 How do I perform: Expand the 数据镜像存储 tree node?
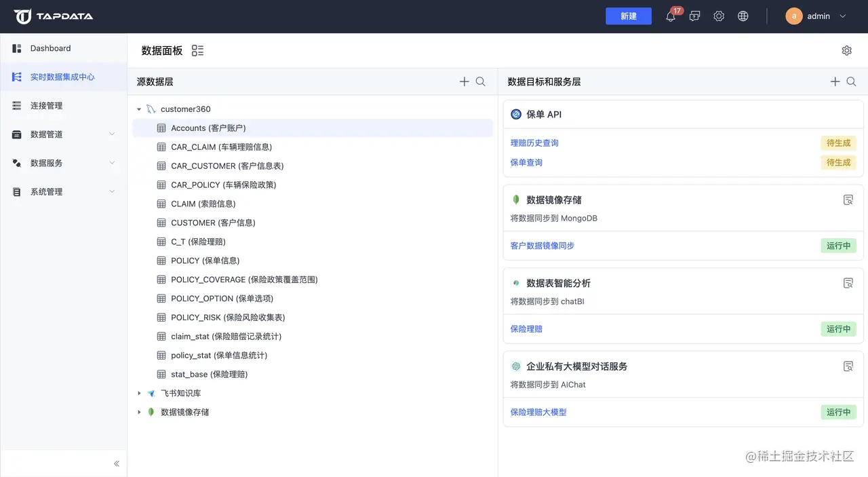tap(139, 412)
